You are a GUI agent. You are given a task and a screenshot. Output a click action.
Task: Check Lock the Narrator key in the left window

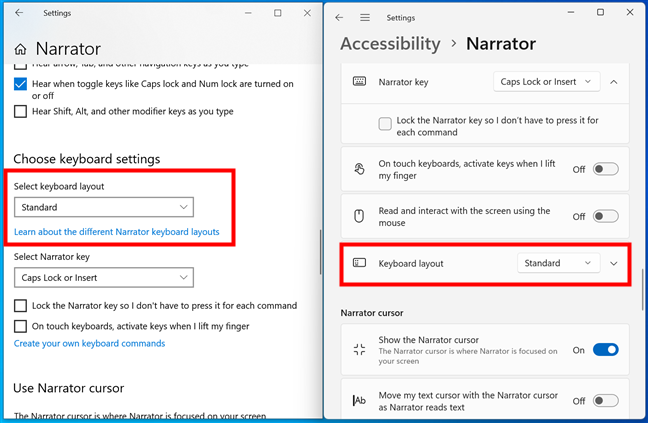[20, 306]
